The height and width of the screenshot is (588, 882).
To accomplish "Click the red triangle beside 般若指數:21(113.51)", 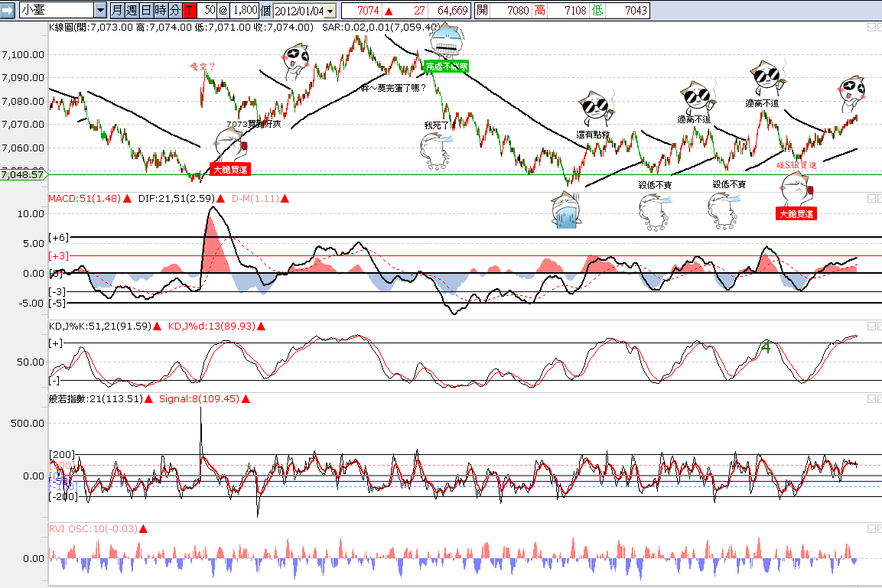I will click(x=148, y=399).
